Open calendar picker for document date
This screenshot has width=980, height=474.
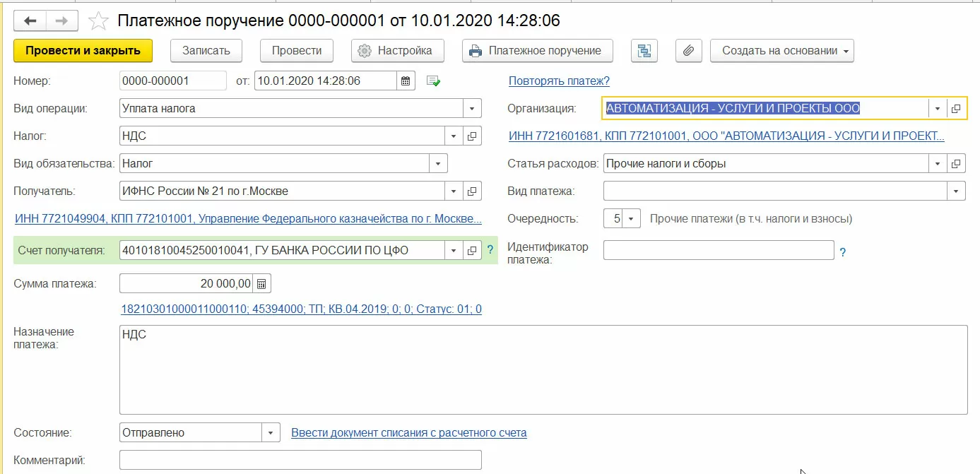406,81
